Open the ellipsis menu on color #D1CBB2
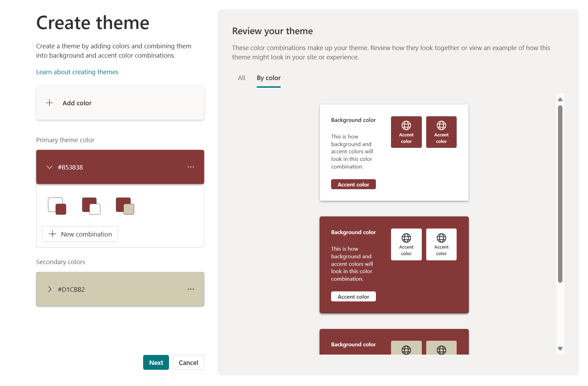Viewport: 588px width, 386px height. click(x=191, y=289)
